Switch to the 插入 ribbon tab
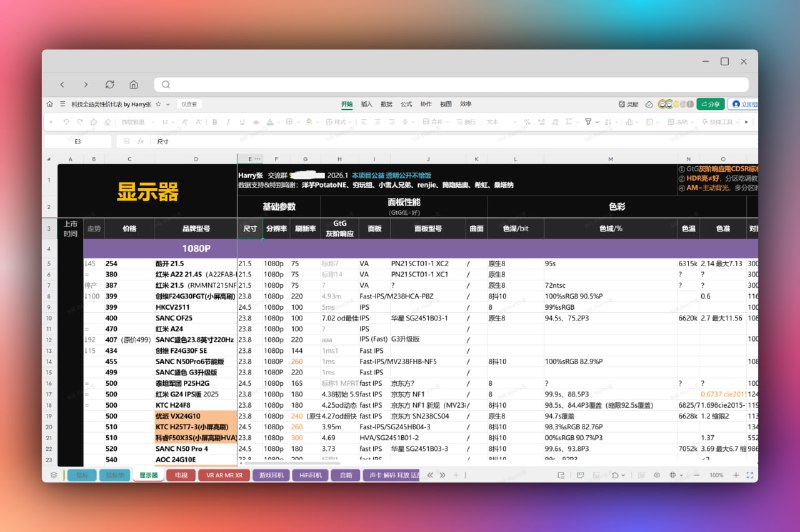 click(366, 104)
